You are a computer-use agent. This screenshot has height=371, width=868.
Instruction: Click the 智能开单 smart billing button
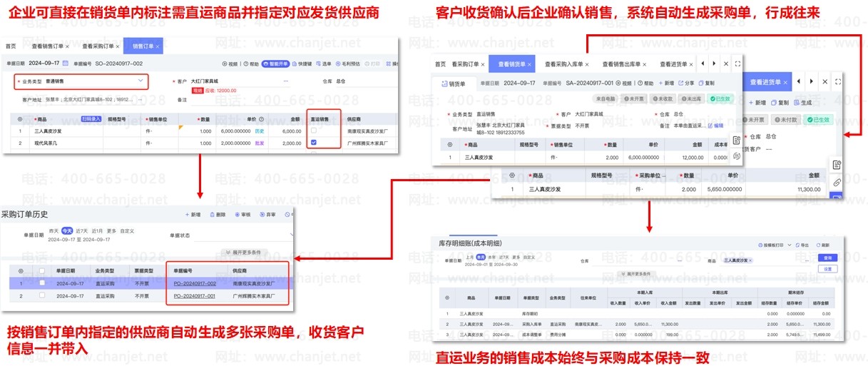275,63
